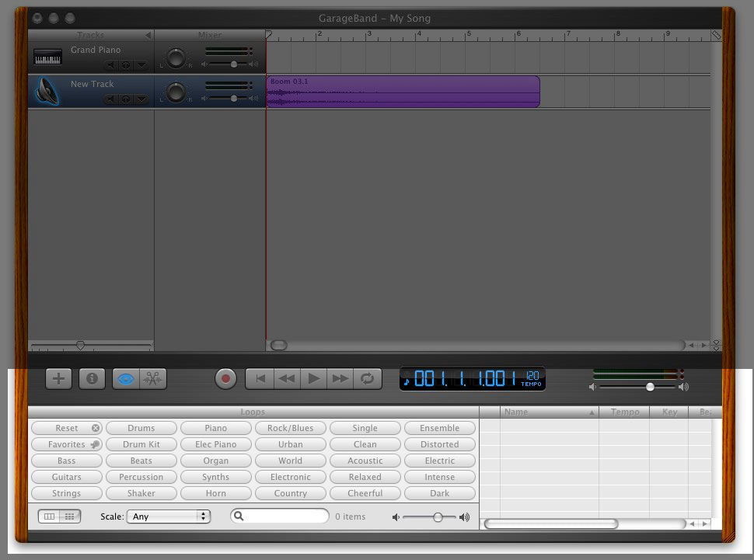The image size is (754, 560).
Task: Select the Boom 03.1 audio region
Action: 403,92
